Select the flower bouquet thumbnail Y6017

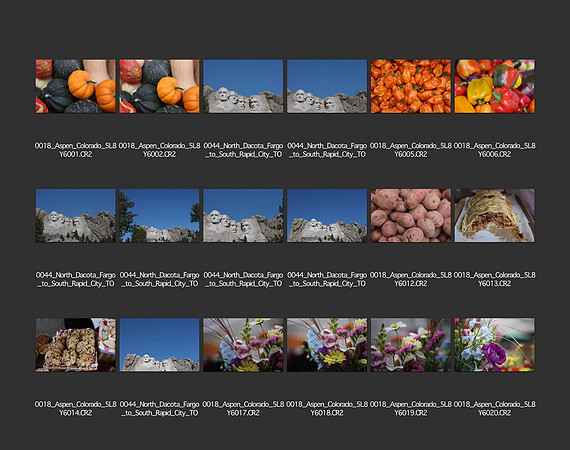(243, 345)
